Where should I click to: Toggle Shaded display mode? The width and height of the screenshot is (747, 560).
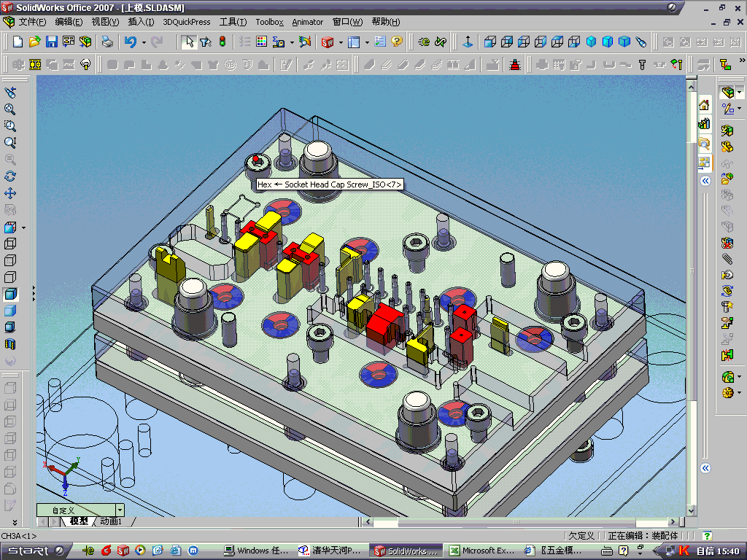pos(10,311)
